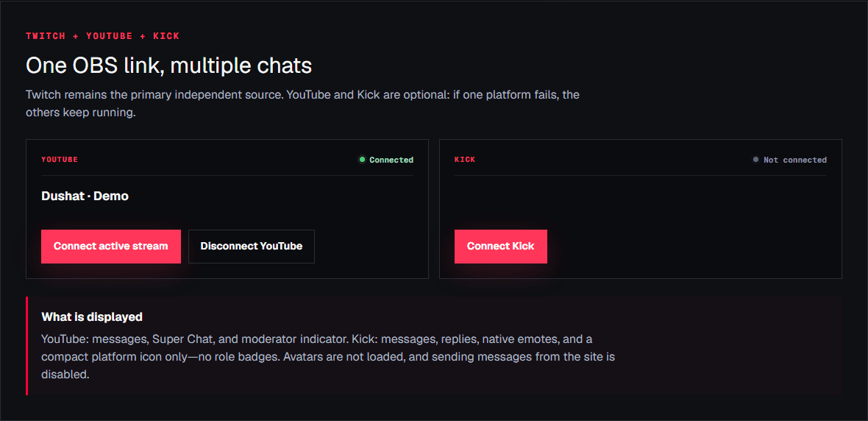Viewport: 868px width, 421px height.
Task: Click the paragraph starting 'Twitch remains the primary'
Action: (x=303, y=104)
